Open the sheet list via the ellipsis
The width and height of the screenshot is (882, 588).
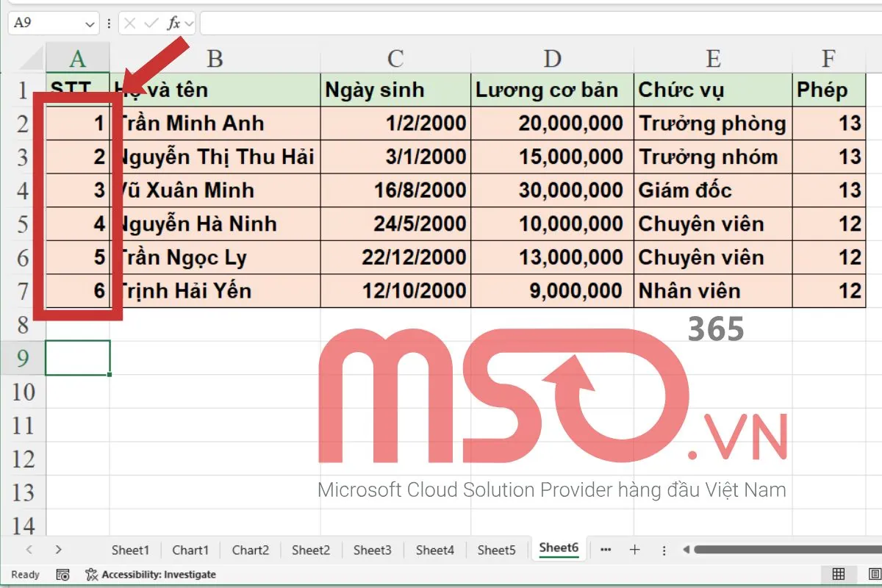click(606, 550)
